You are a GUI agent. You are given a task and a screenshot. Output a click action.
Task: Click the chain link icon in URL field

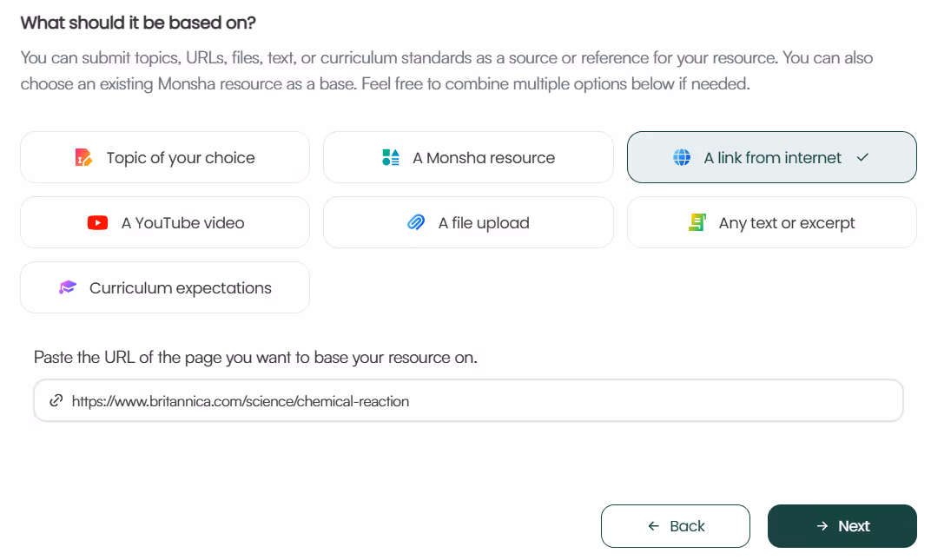click(56, 401)
